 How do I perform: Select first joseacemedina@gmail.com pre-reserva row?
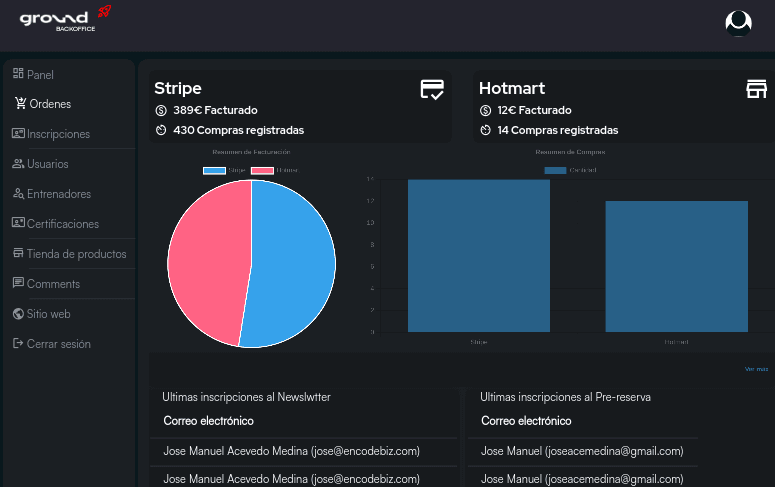click(x=583, y=451)
